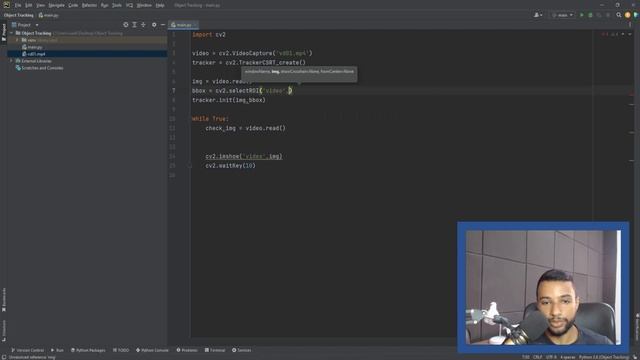
Task: Click the cv2.waitKey(10) code line
Action: [231, 166]
